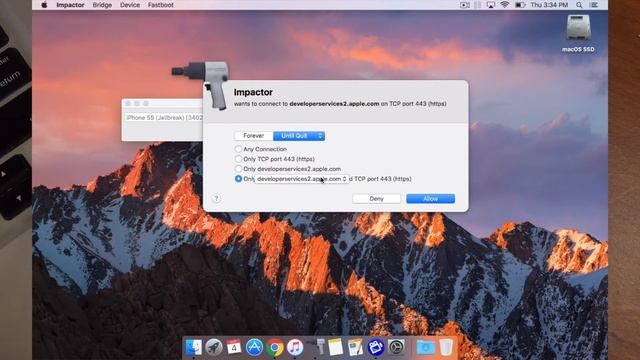The height and width of the screenshot is (360, 640).
Task: Open Launchpad rocket icon in dock
Action: 214,347
